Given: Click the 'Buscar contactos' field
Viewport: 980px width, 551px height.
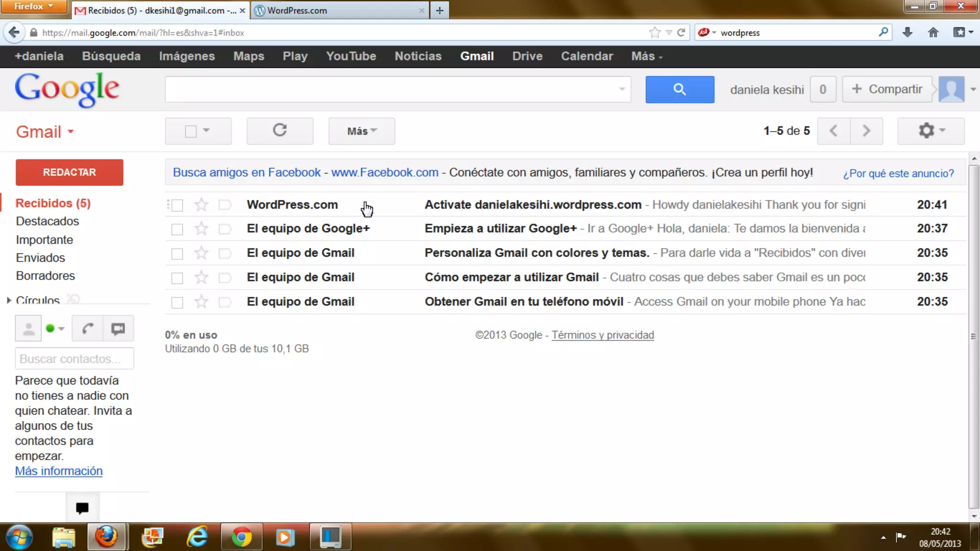Looking at the screenshot, I should (75, 359).
